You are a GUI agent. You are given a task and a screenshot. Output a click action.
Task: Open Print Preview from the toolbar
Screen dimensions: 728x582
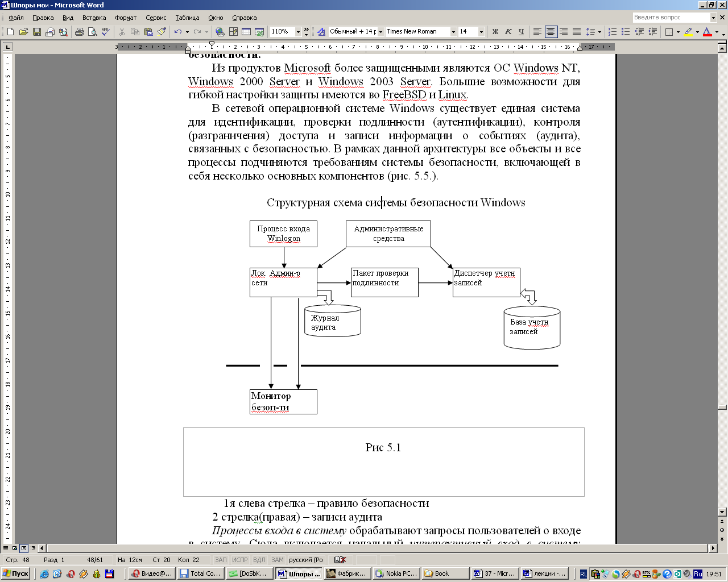[92, 32]
